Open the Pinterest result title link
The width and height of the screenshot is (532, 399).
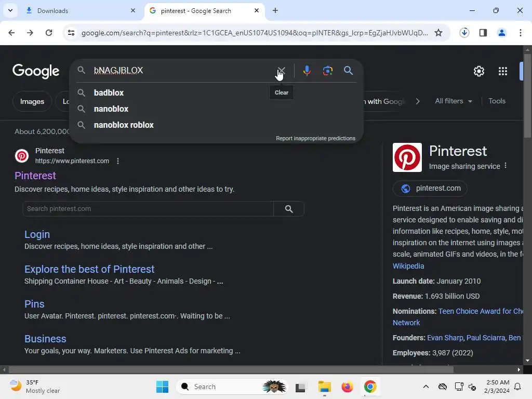click(35, 176)
